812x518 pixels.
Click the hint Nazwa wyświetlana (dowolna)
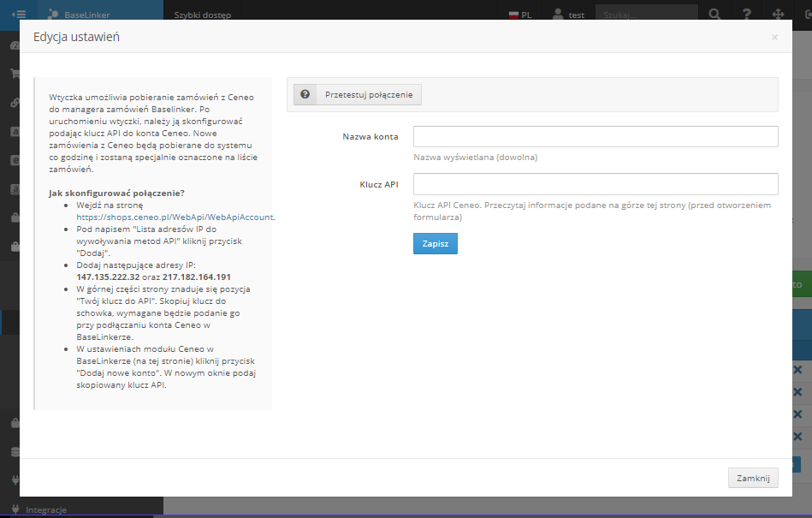click(476, 158)
